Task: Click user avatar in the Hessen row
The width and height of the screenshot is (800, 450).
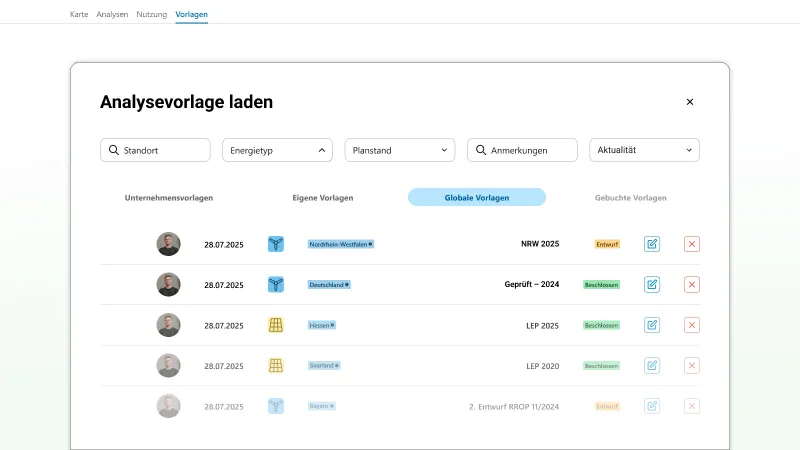Action: [x=168, y=325]
